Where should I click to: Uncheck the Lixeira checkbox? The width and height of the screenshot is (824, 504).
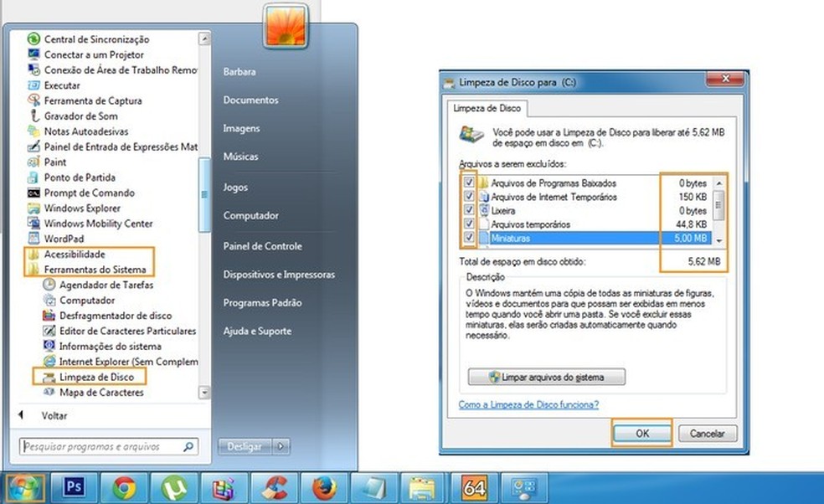tap(469, 210)
